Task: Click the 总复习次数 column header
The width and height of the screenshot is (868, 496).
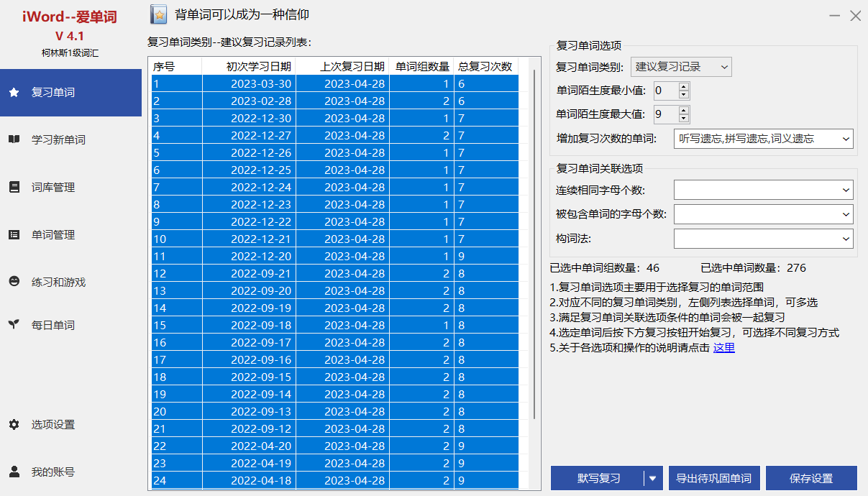Action: (x=485, y=66)
